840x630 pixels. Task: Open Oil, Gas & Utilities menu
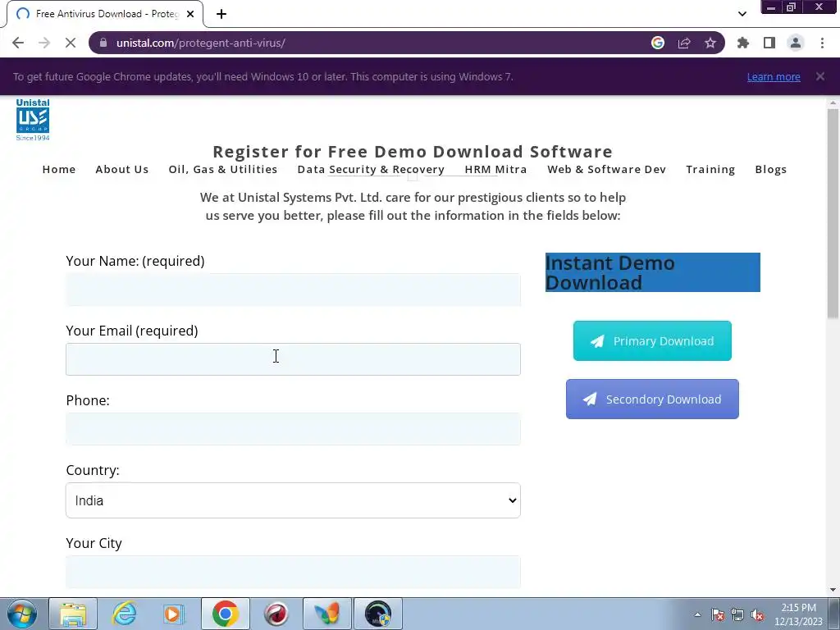(x=223, y=169)
